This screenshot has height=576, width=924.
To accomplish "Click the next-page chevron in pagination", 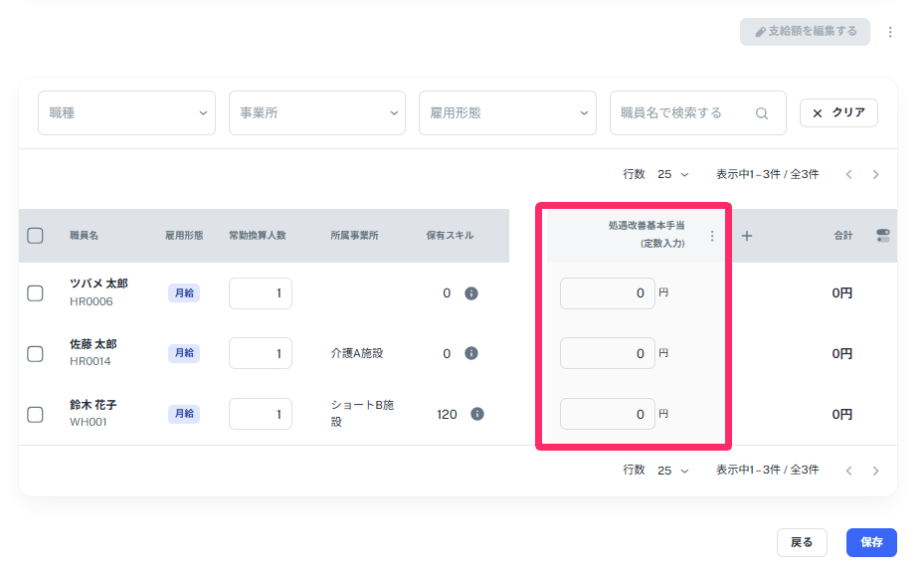I will point(875,173).
